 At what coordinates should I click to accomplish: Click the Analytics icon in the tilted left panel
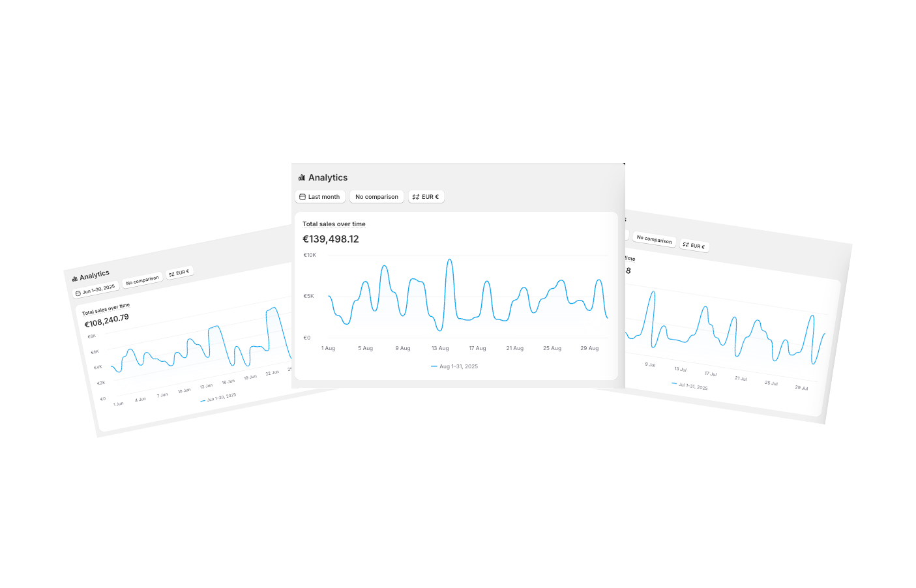(75, 279)
